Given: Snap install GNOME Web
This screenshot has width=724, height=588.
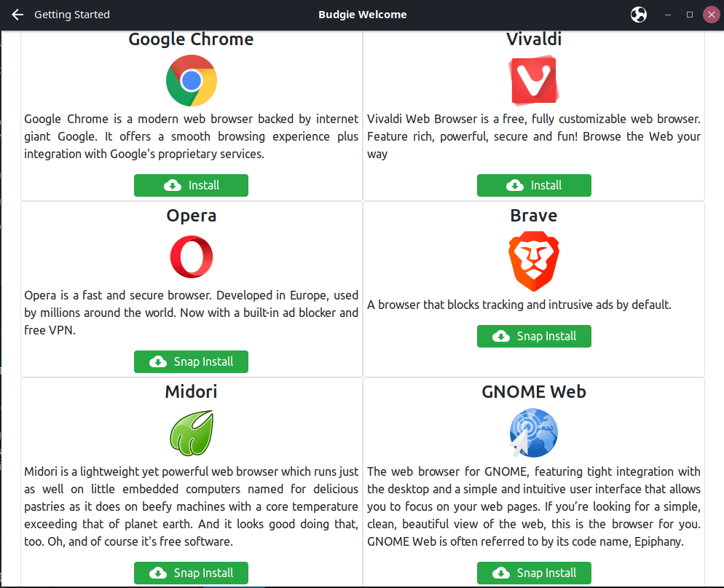Looking at the screenshot, I should click(534, 573).
